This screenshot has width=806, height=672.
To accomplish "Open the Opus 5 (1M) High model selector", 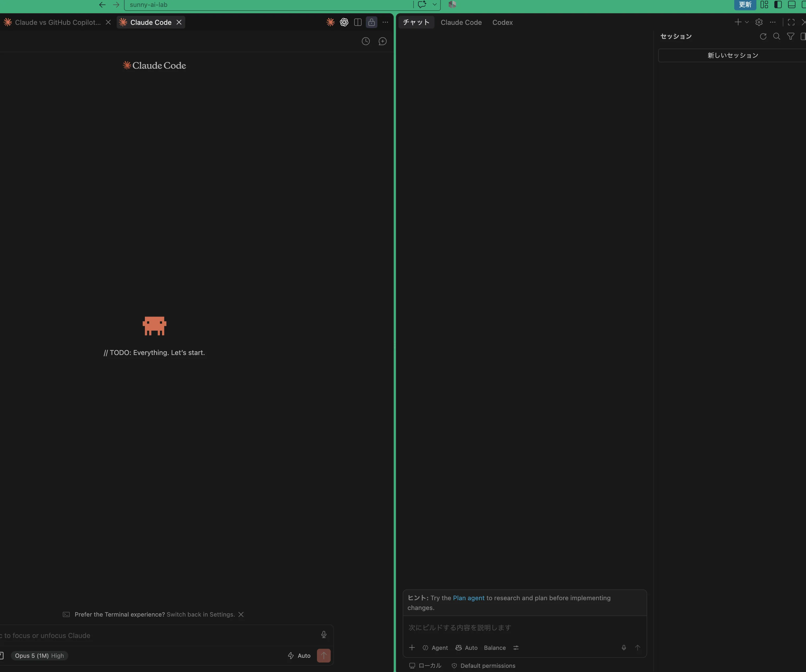I will [40, 655].
